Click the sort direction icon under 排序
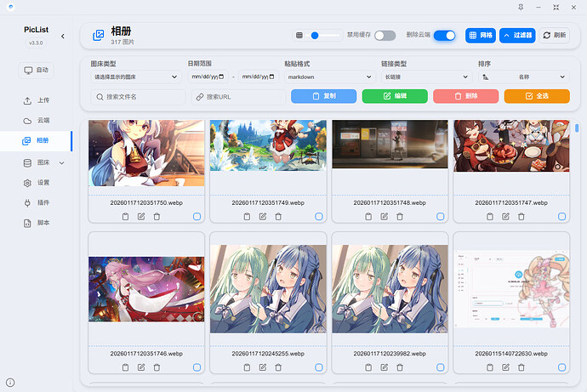This screenshot has height=392, width=587. [x=486, y=77]
